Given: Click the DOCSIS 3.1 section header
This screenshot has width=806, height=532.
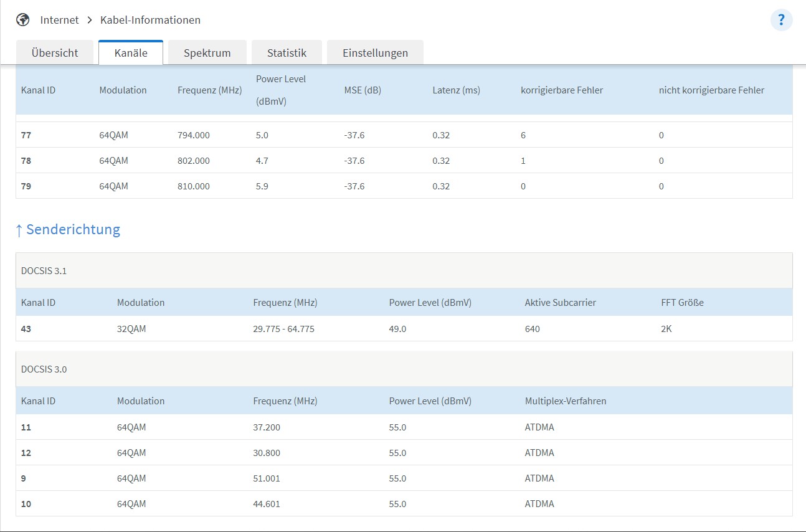Looking at the screenshot, I should [44, 271].
